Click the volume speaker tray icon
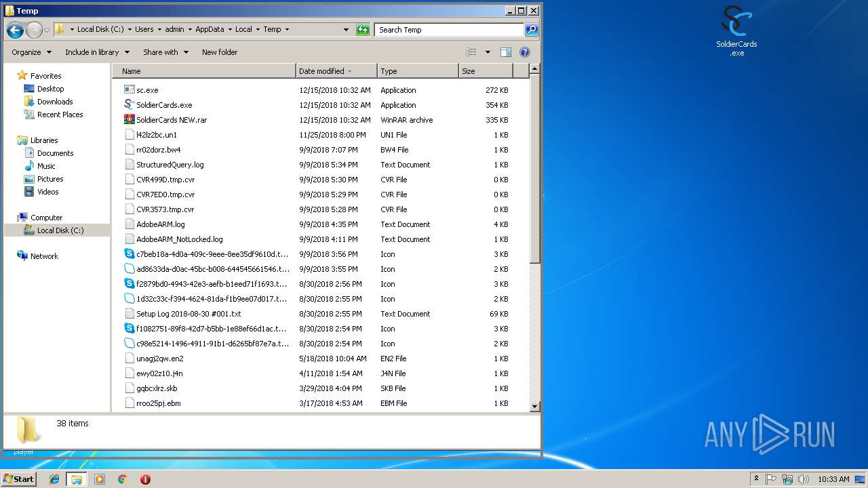The width and height of the screenshot is (868, 488). pyautogui.click(x=804, y=479)
